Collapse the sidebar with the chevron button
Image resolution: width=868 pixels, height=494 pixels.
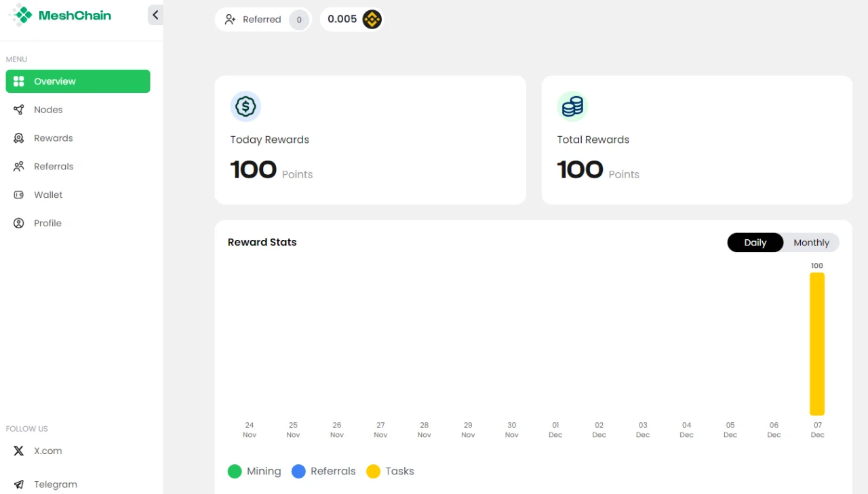pyautogui.click(x=155, y=15)
